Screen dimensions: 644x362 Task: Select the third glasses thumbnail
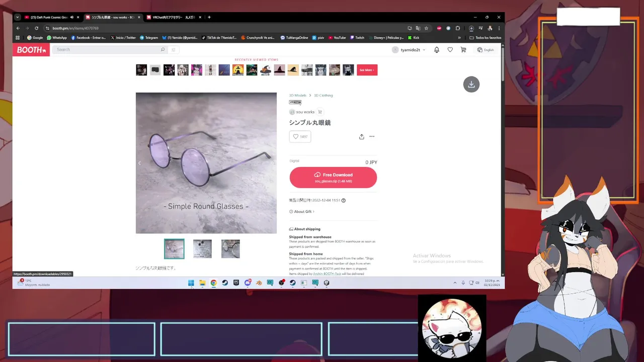click(230, 249)
